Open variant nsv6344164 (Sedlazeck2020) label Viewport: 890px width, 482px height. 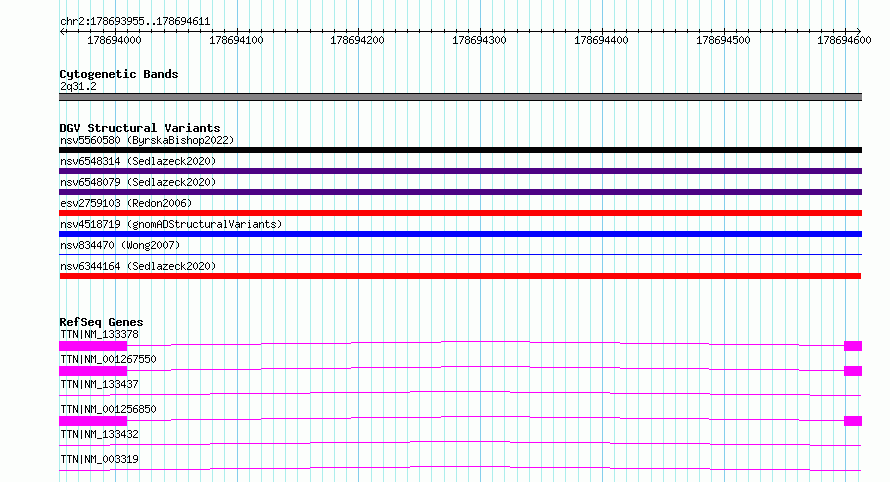coord(138,266)
